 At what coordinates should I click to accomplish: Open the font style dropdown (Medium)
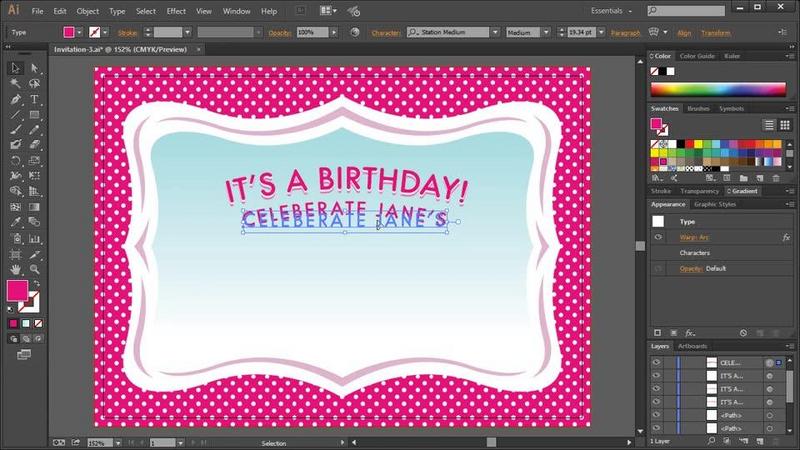(x=546, y=32)
